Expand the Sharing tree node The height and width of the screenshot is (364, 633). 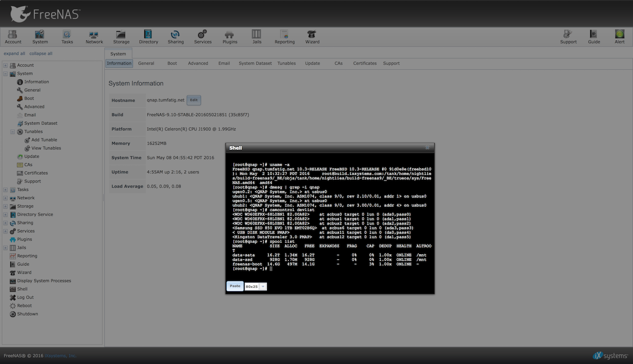pyautogui.click(x=6, y=223)
